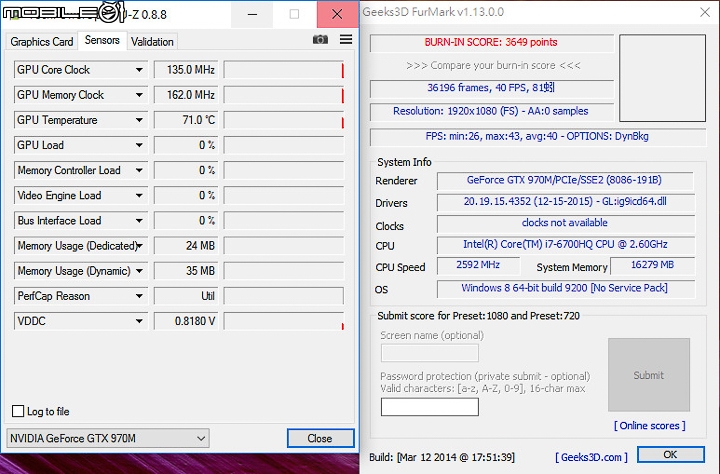Open the NVIDIA GeForce GTX 970M selector
The image size is (720, 474).
[x=108, y=438]
